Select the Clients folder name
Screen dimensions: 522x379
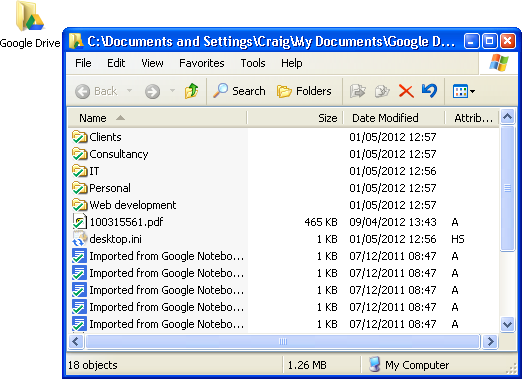pos(105,137)
